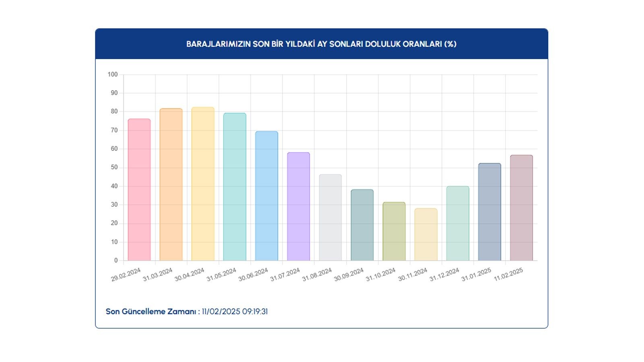Select the slate blue bar for 31.01.2025
Viewport: 644px width, 362px height.
point(489,212)
